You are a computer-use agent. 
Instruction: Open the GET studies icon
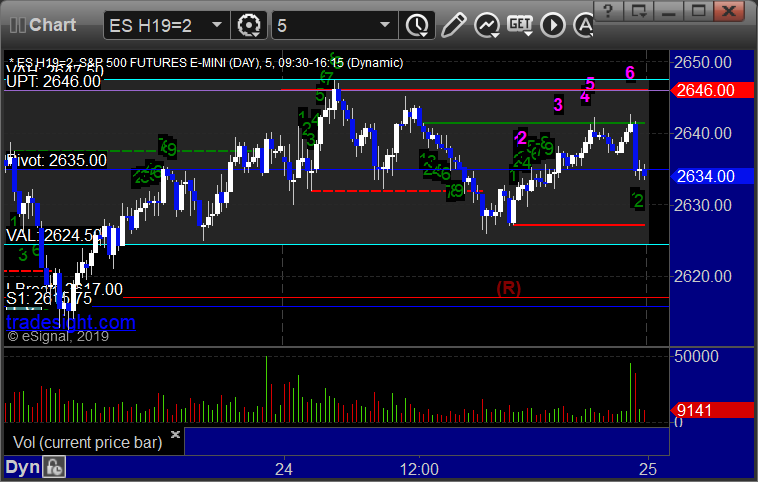(x=520, y=25)
